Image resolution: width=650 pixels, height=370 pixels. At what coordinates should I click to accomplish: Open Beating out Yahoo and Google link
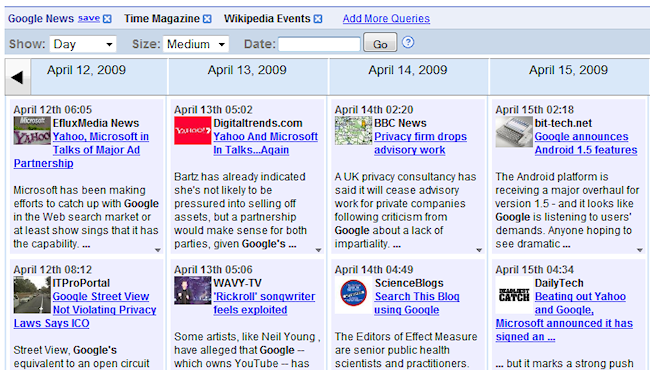(x=564, y=316)
